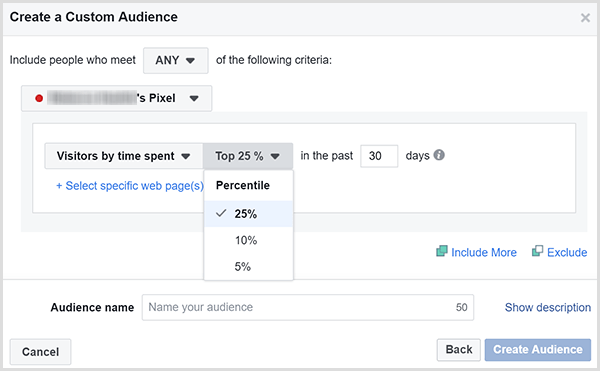Viewport: 600px width, 371px height.
Task: Click the 50 character counter
Action: (461, 307)
